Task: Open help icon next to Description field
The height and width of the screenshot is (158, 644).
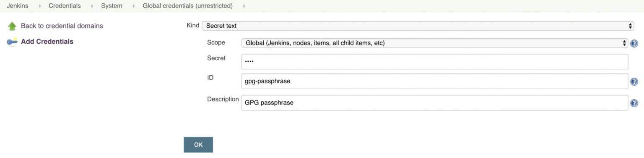Action: 634,103
